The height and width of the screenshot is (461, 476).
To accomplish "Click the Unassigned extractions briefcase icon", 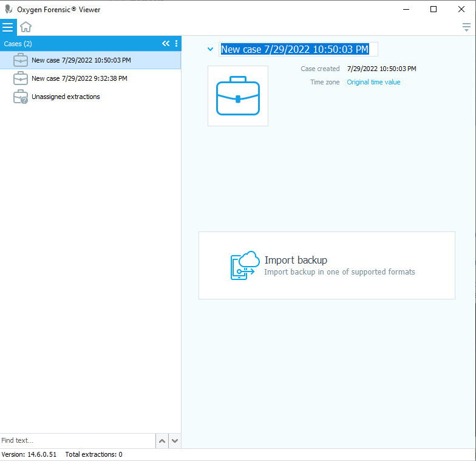I will click(x=21, y=97).
